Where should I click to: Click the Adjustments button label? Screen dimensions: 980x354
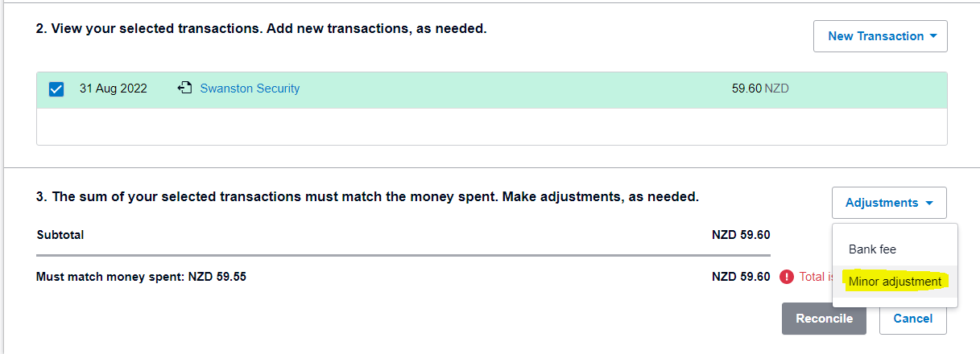pos(882,203)
